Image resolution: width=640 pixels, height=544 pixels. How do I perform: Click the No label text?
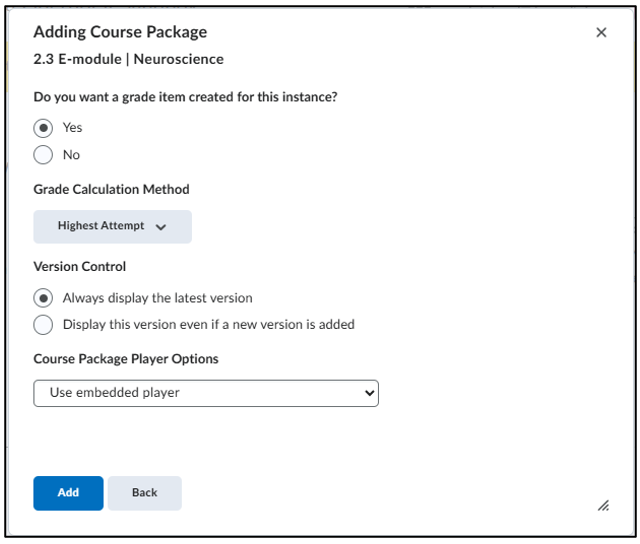pos(71,155)
